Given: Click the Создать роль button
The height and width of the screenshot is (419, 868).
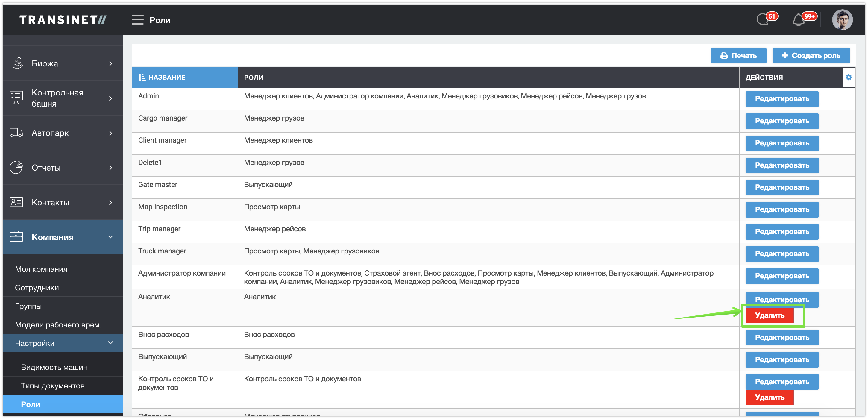Looking at the screenshot, I should point(811,56).
